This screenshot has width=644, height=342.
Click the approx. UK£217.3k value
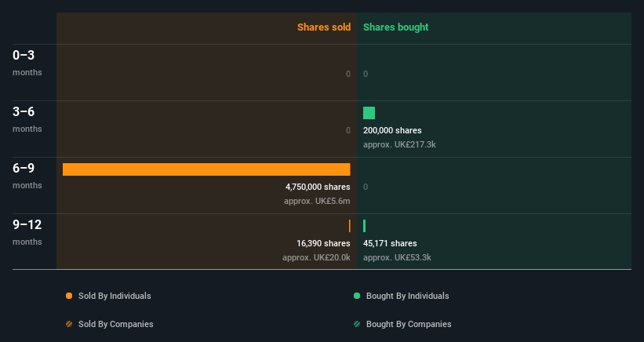point(399,144)
